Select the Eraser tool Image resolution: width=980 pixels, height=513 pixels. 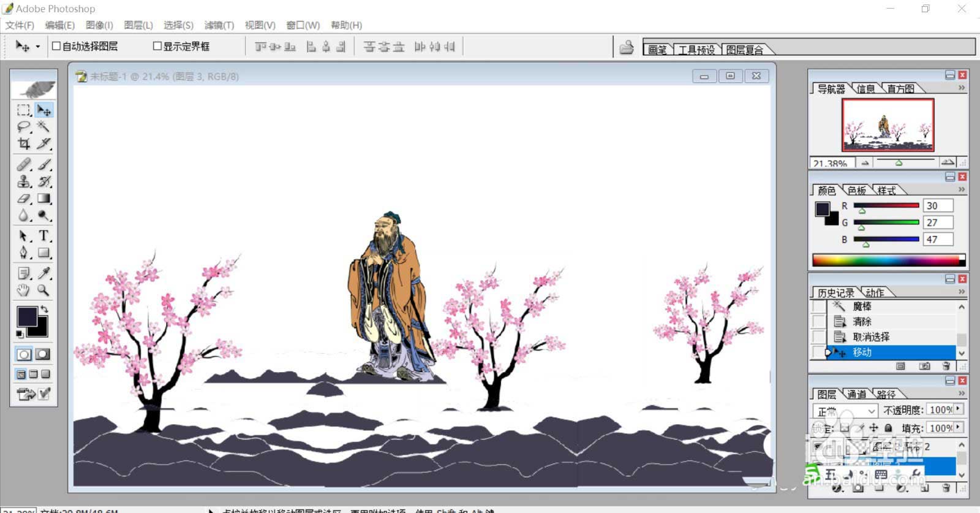point(24,199)
